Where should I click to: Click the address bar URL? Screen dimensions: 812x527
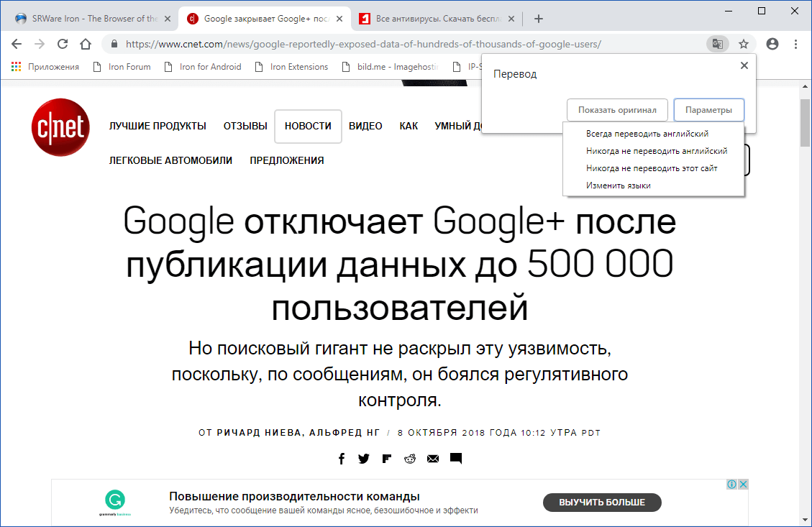click(363, 44)
